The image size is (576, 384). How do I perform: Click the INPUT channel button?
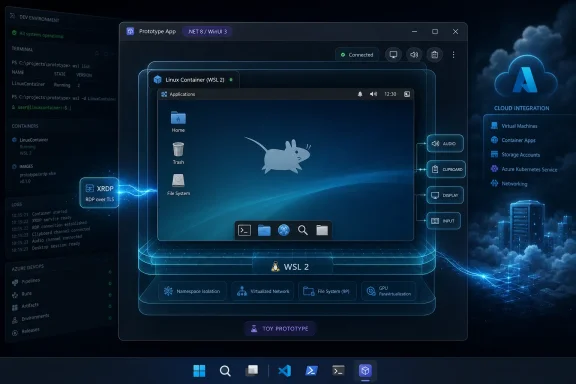pos(443,221)
